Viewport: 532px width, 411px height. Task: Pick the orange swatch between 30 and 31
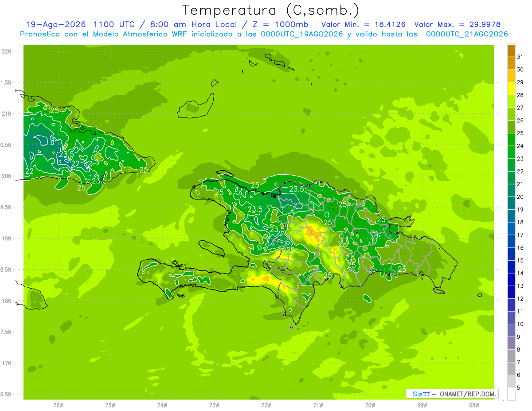coord(511,63)
